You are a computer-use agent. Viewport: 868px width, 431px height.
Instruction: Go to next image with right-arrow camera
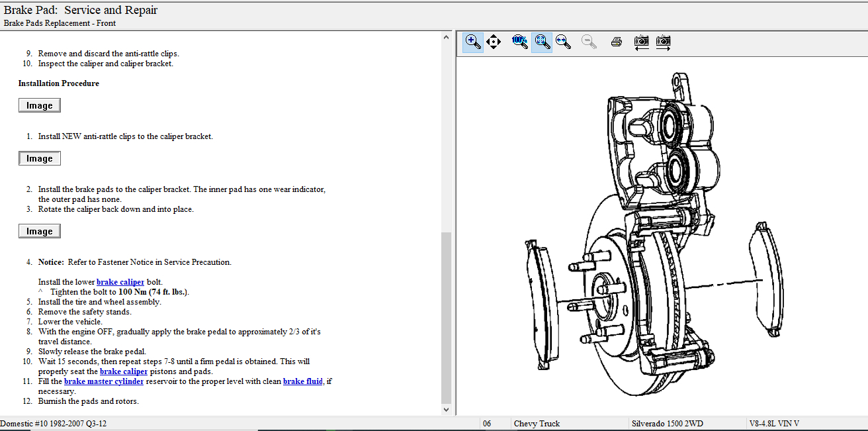tap(664, 42)
